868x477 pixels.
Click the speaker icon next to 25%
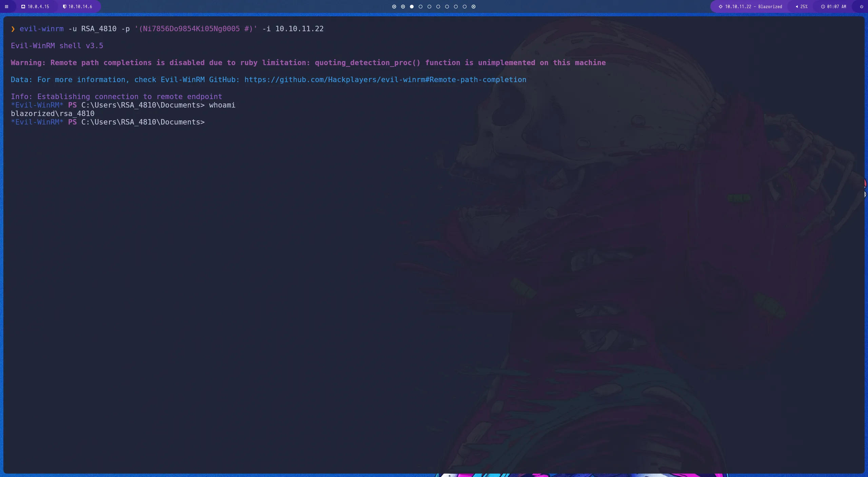pyautogui.click(x=797, y=6)
